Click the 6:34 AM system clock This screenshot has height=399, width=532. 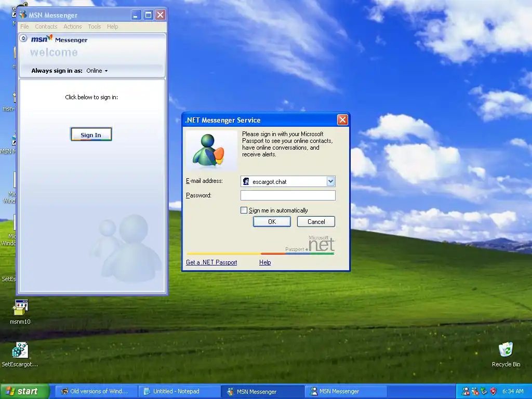513,391
